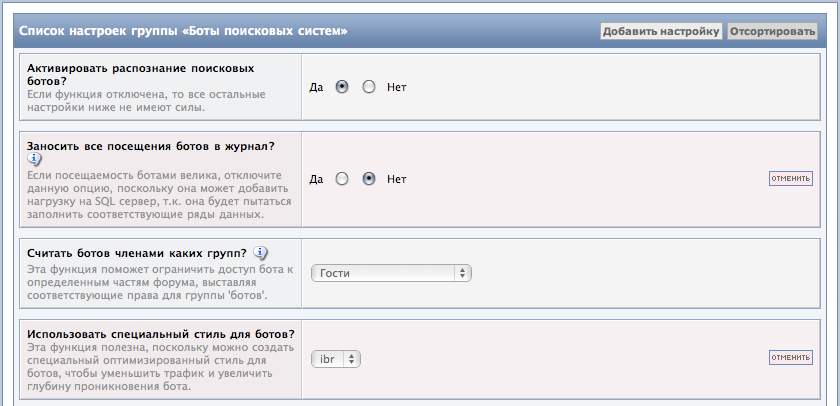The height and width of the screenshot is (406, 840).
Task: Click «отменить» in the bot journal row
Action: coord(791,178)
